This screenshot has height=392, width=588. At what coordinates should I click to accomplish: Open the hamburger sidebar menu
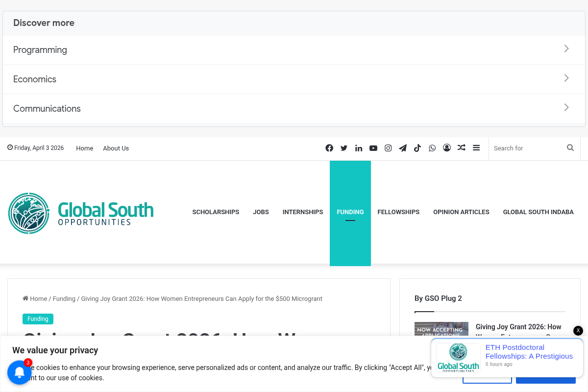pos(476,148)
